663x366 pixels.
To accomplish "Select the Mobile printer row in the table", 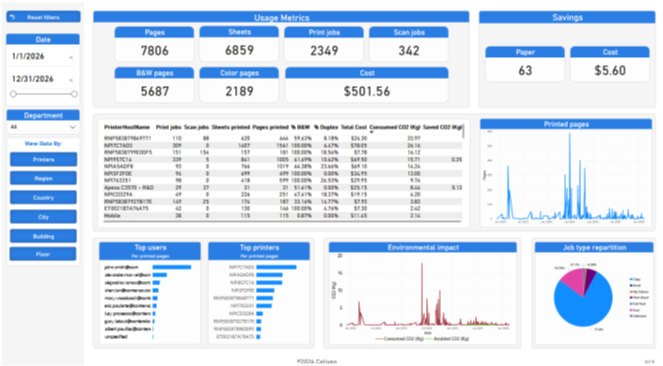I will coord(282,216).
